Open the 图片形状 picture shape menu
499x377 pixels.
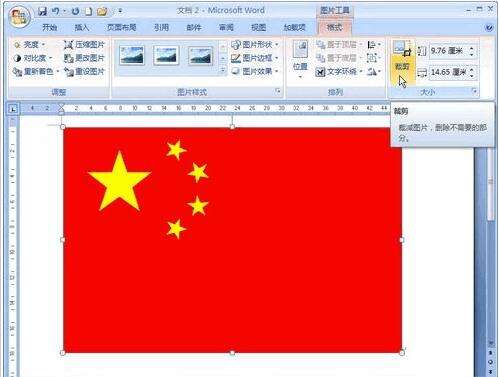coord(255,44)
